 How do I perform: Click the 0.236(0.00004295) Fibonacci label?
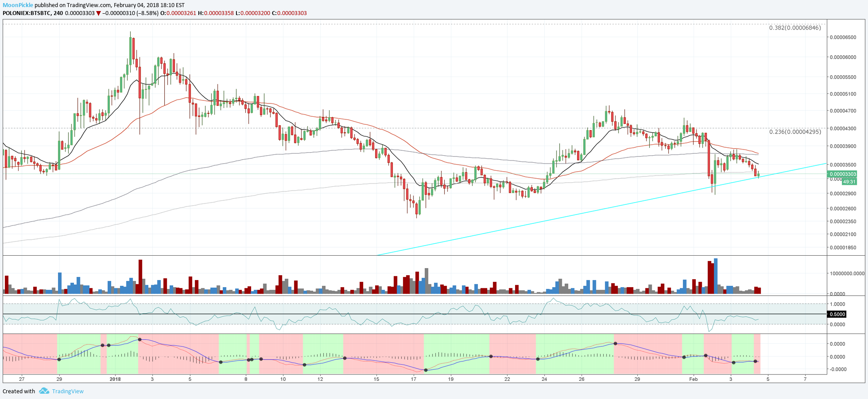point(795,132)
